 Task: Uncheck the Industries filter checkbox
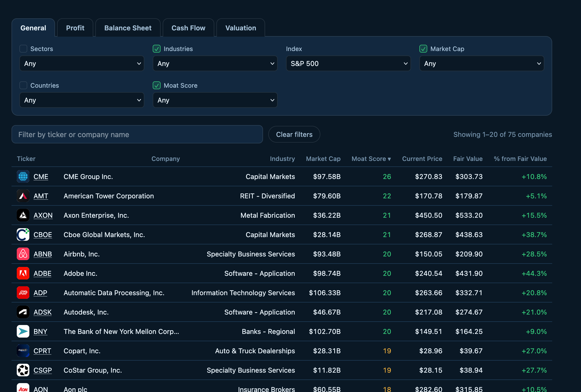157,49
